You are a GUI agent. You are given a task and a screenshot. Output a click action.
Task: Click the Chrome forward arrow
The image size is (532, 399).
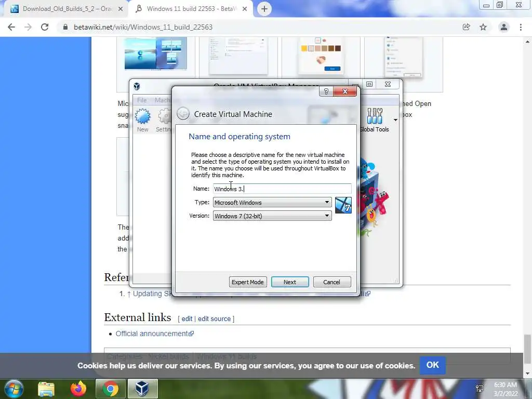point(28,27)
